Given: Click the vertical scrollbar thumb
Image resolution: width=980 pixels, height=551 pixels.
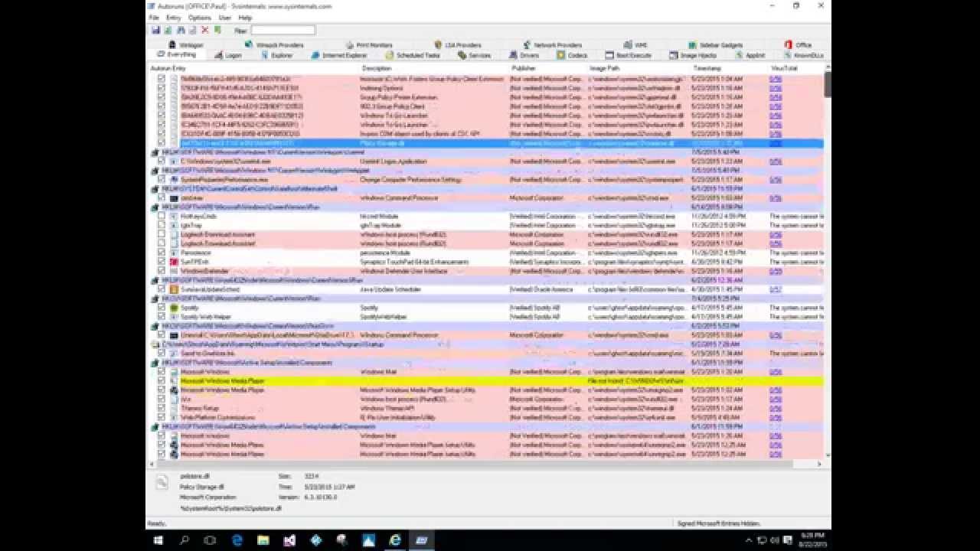Looking at the screenshot, I should click(x=828, y=85).
